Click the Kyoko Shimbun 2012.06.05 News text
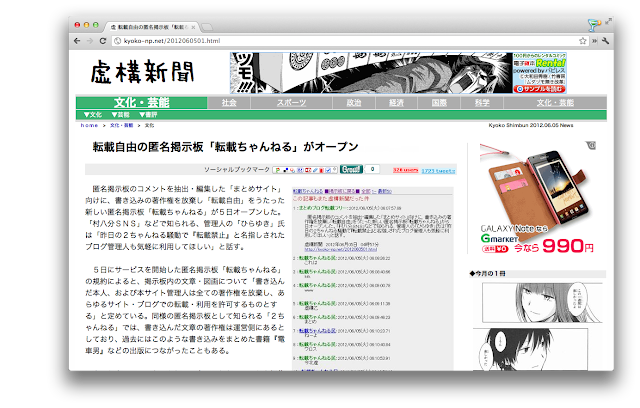Viewport: 640px width, 408px height. tap(531, 125)
